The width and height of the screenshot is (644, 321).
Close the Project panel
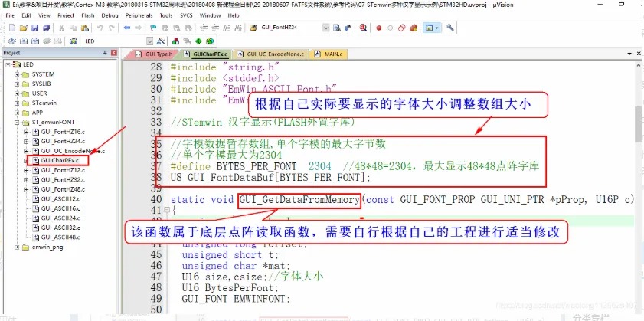[x=114, y=53]
